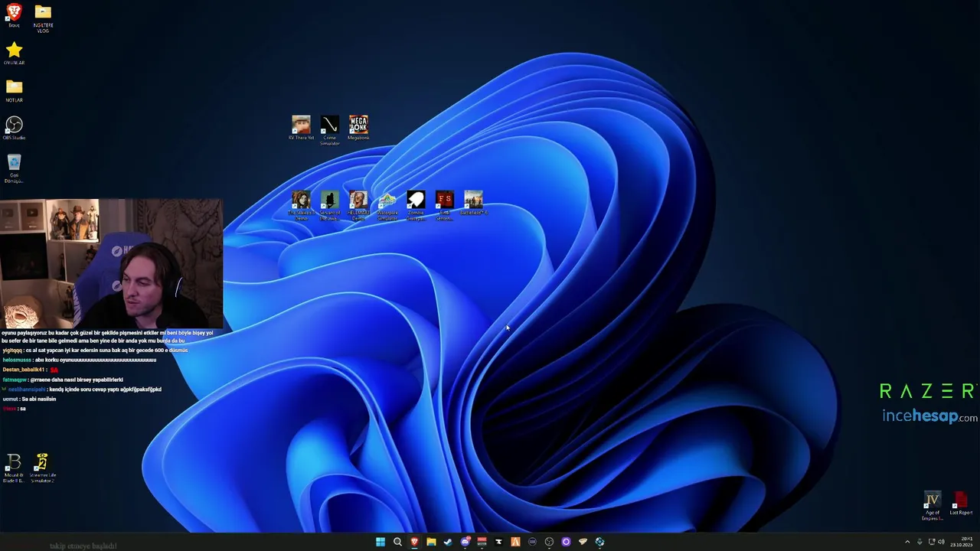This screenshot has height=551, width=980.
Task: Open the volume control in system tray
Action: pyautogui.click(x=941, y=542)
